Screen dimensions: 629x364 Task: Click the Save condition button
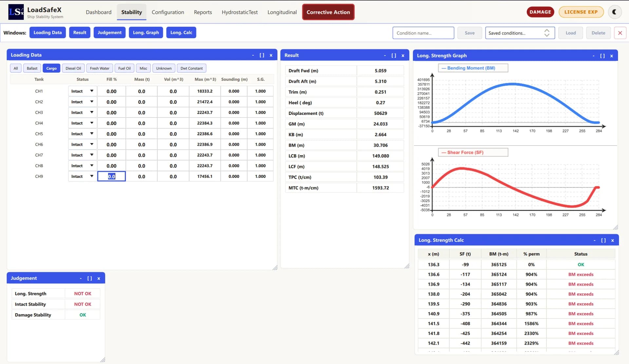click(469, 33)
